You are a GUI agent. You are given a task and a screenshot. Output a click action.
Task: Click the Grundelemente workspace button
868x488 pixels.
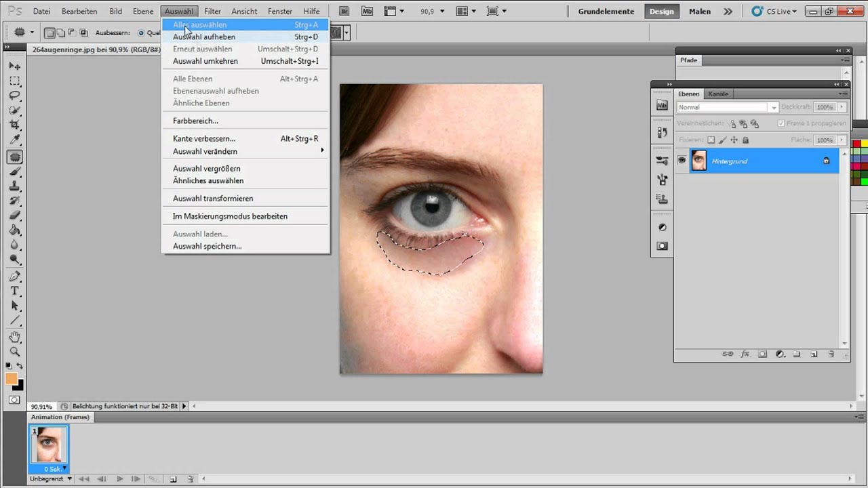[x=606, y=12]
